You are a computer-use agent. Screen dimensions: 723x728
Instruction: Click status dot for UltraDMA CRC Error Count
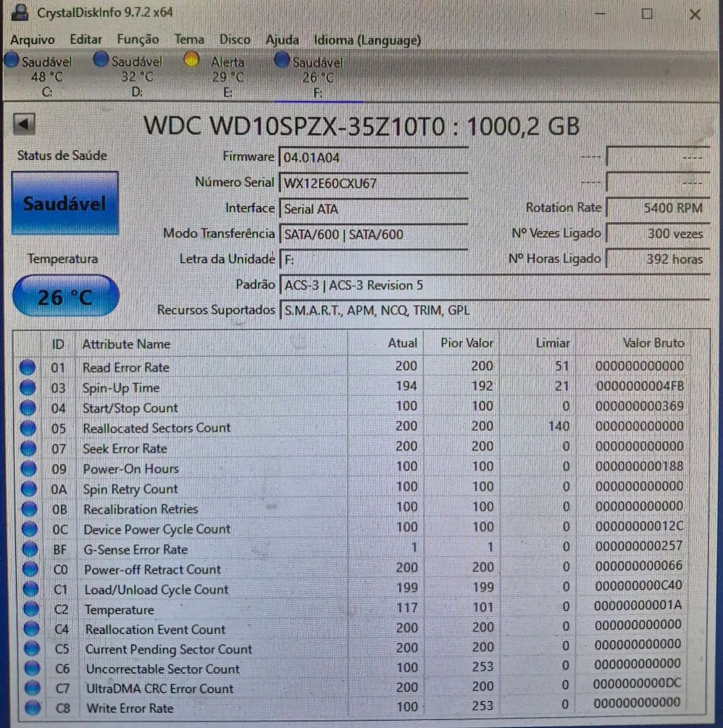tap(32, 688)
